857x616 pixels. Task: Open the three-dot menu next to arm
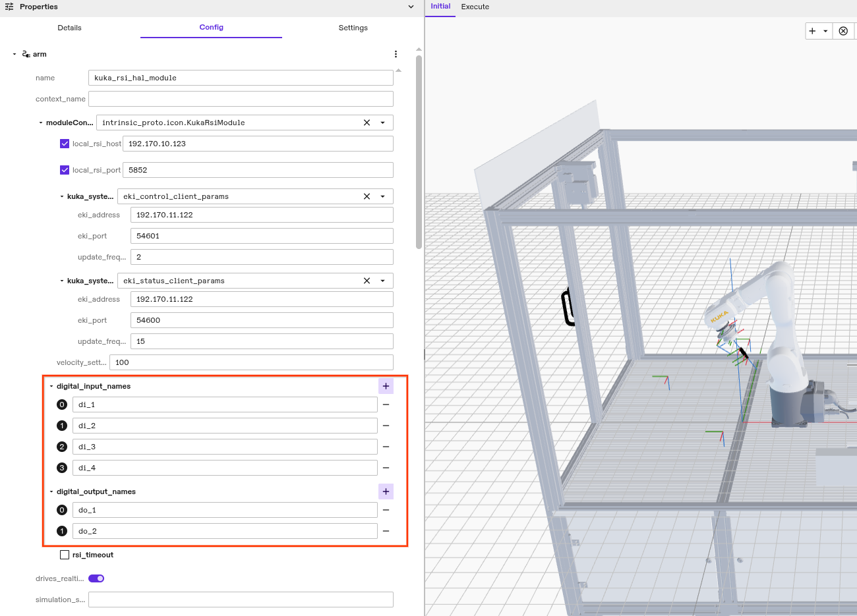tap(396, 54)
